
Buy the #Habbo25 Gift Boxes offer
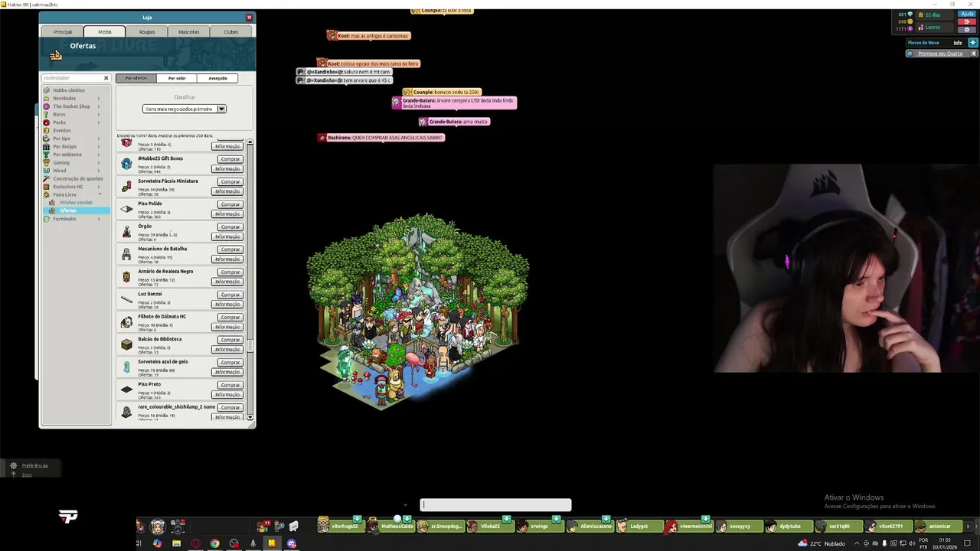[x=230, y=159]
